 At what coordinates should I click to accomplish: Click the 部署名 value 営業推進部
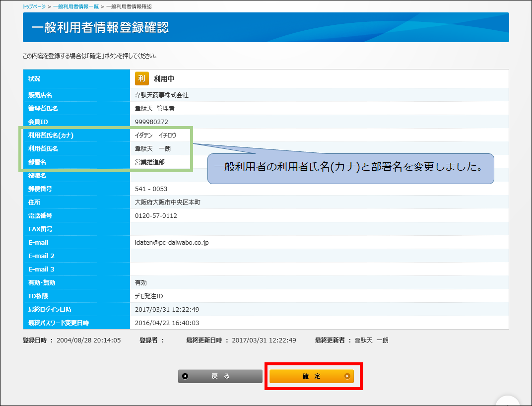(149, 162)
